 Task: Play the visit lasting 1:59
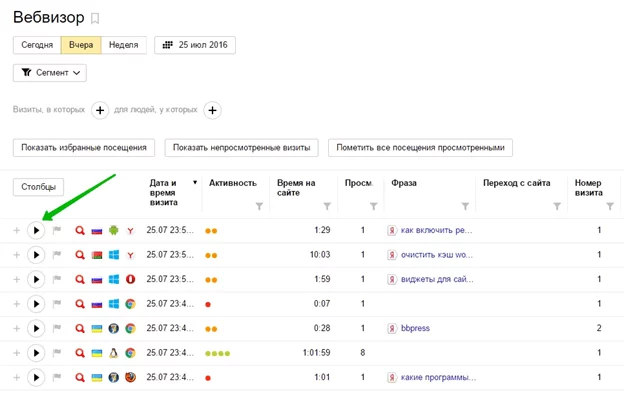36,280
